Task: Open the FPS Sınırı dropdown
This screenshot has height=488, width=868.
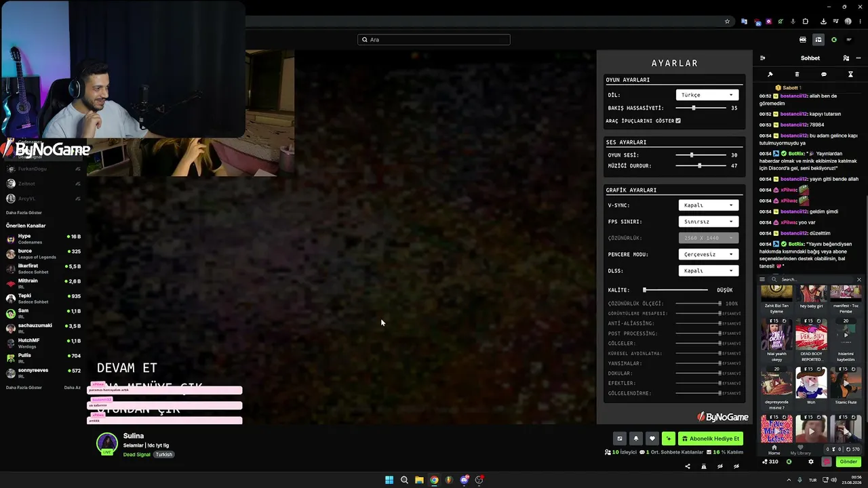Action: click(708, 222)
